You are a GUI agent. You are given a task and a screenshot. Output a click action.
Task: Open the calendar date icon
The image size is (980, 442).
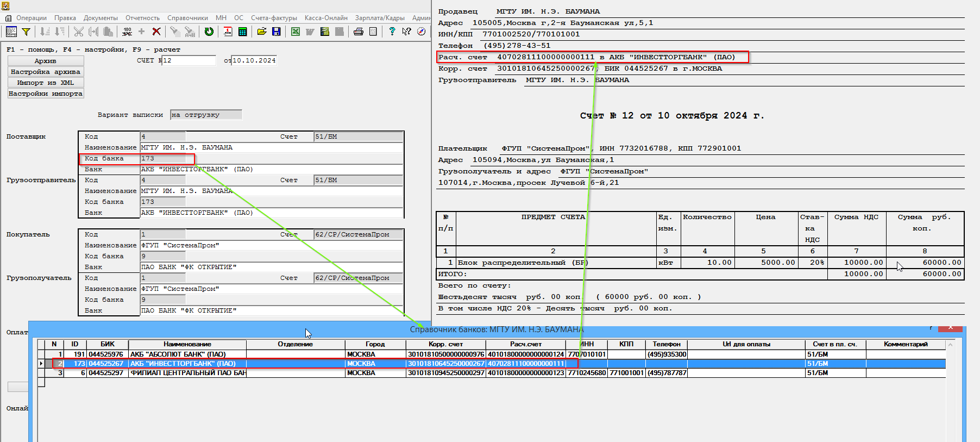tap(228, 32)
